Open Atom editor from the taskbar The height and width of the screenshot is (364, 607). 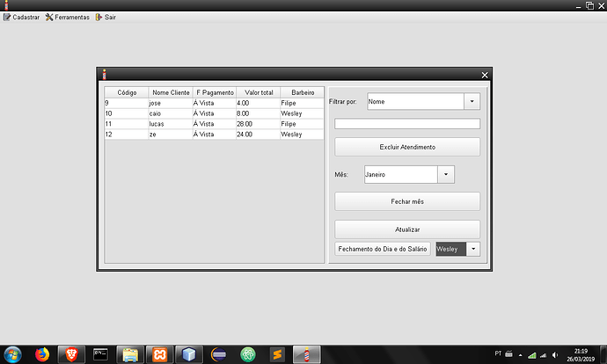[248, 354]
